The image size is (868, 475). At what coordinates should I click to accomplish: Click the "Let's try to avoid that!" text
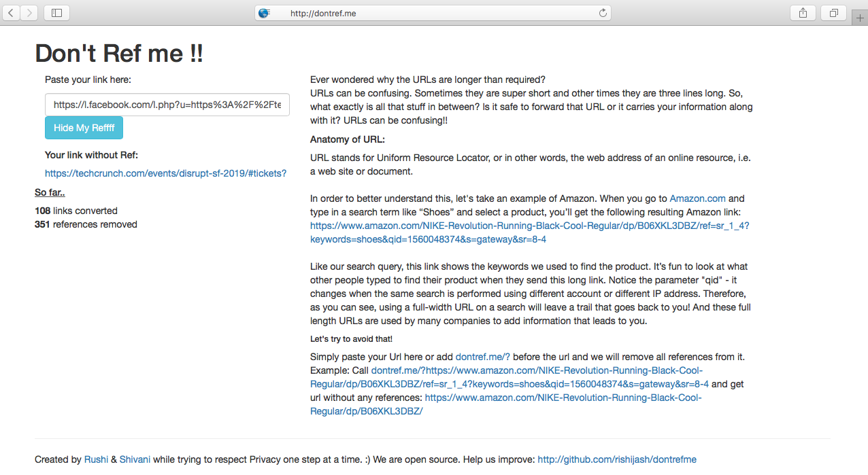click(x=351, y=338)
